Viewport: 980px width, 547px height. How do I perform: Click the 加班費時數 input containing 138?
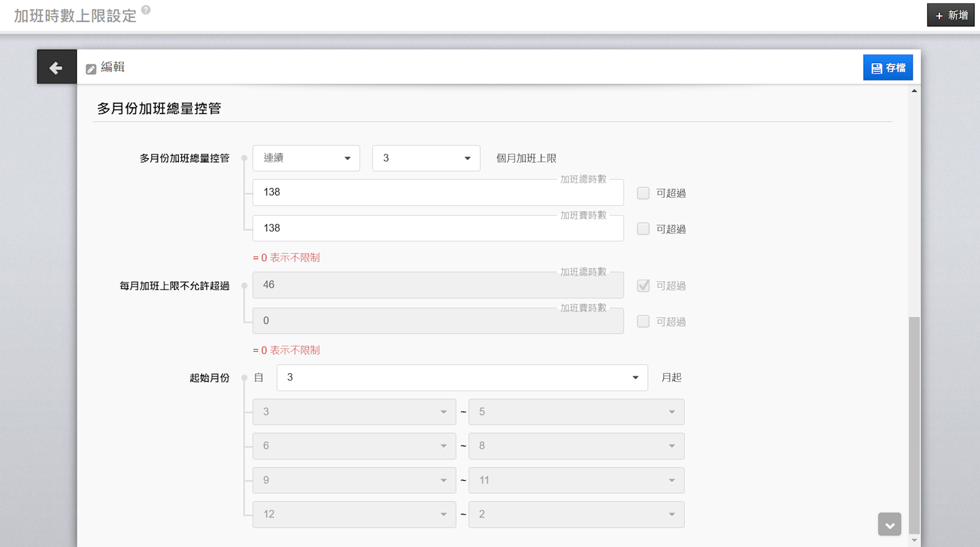point(438,228)
